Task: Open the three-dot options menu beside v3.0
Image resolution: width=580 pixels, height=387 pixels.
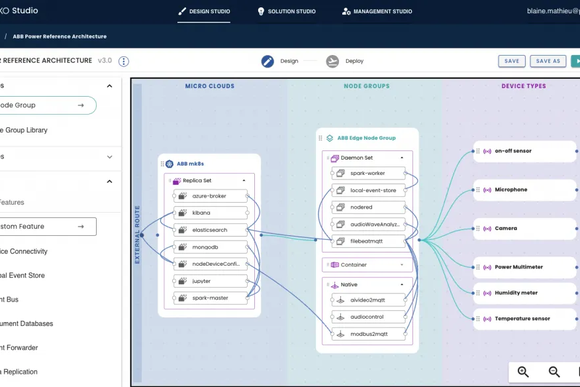Action: tap(124, 61)
